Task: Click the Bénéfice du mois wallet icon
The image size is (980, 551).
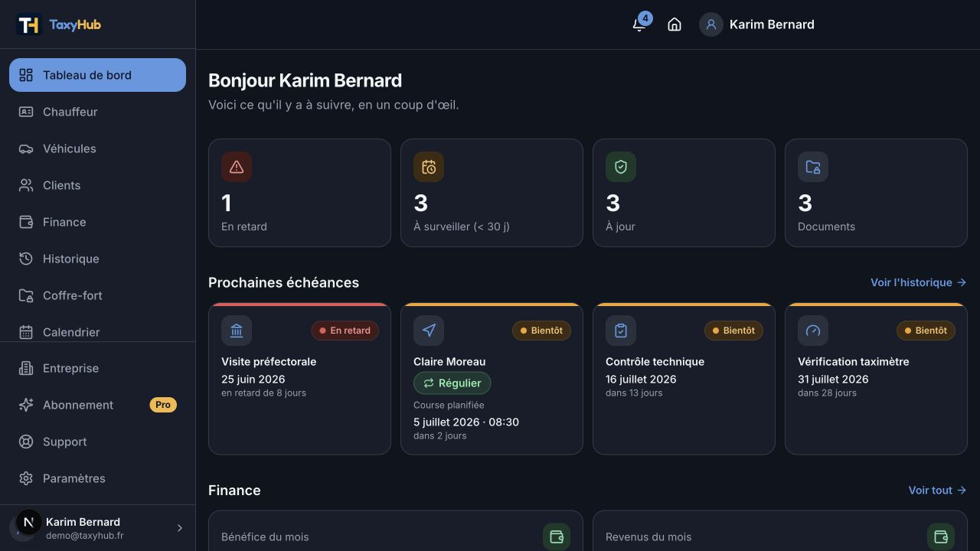Action: [x=557, y=536]
